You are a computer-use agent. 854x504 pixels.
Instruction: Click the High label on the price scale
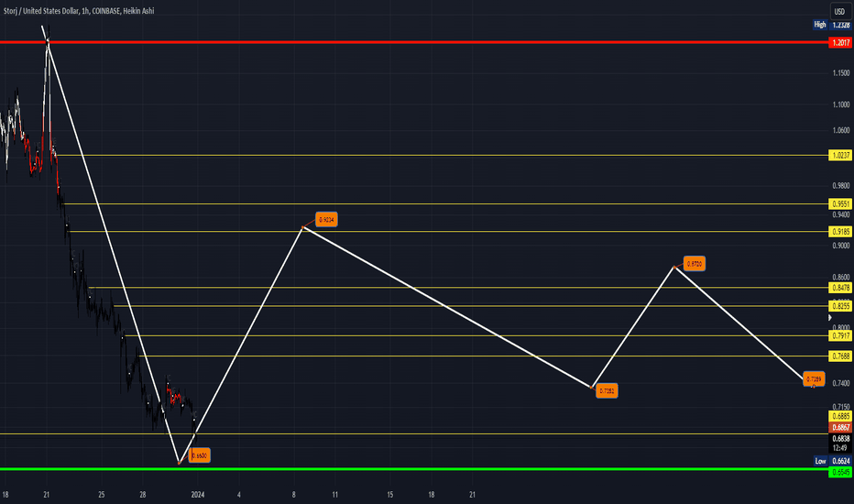click(820, 25)
